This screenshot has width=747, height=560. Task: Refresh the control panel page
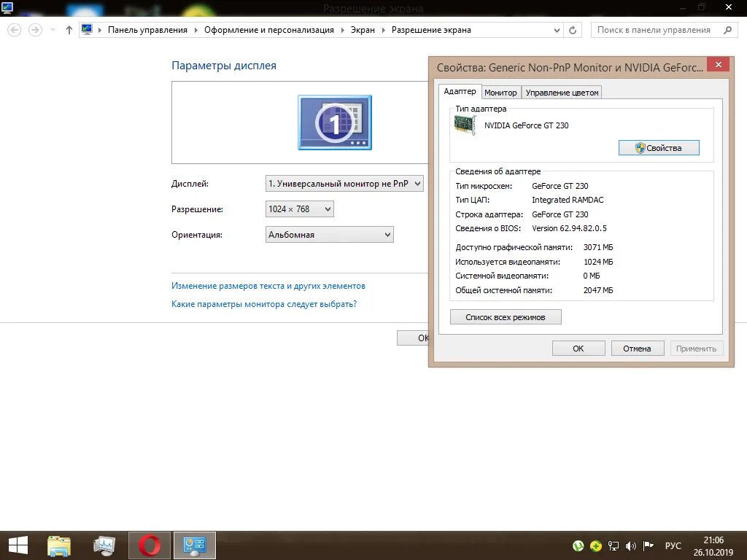click(573, 30)
